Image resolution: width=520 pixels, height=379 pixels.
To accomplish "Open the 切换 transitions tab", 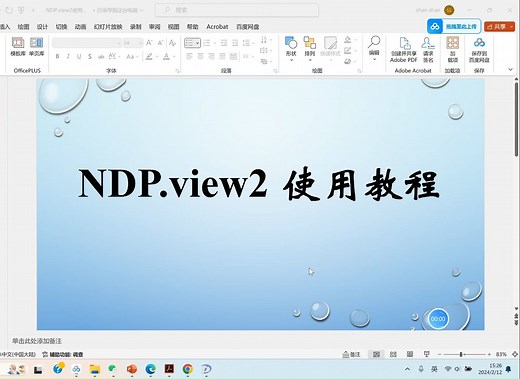I will pos(61,27).
